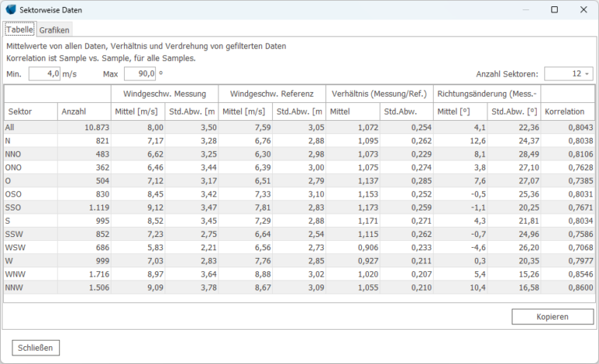Maximize the Sektorweise Daten window
Image resolution: width=599 pixels, height=364 pixels.
(554, 10)
